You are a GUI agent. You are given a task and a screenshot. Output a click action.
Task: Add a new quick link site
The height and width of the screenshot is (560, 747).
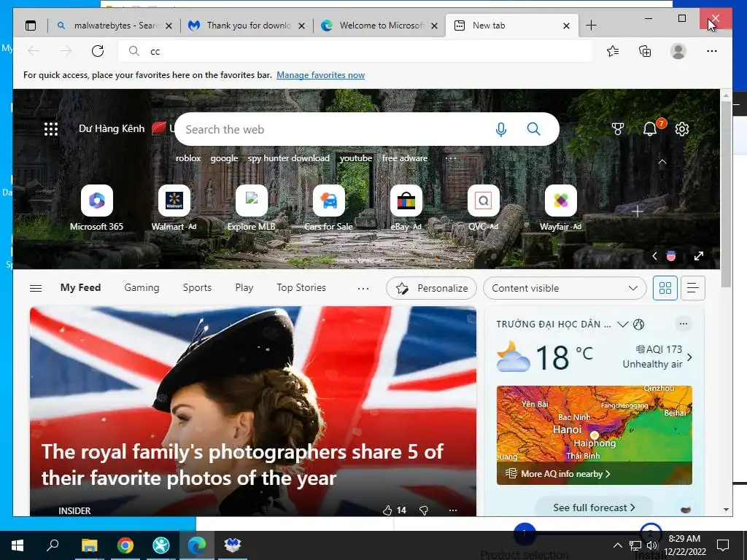tap(638, 211)
